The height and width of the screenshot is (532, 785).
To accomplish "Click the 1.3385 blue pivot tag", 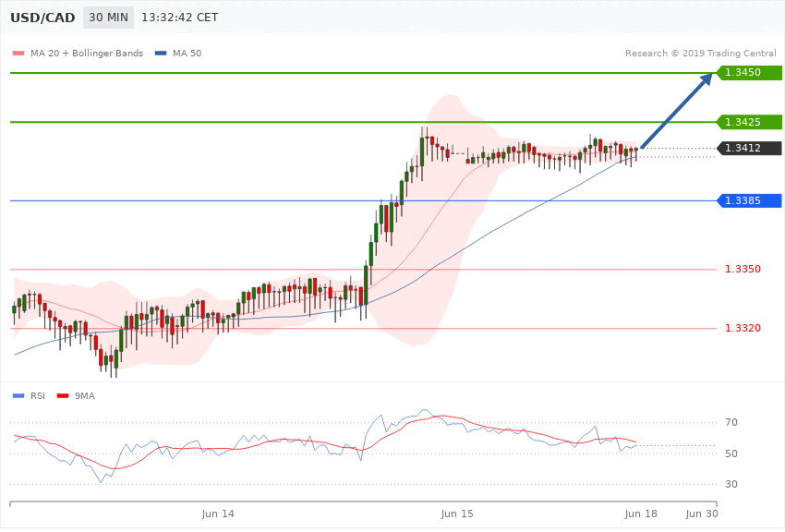I will pyautogui.click(x=750, y=200).
